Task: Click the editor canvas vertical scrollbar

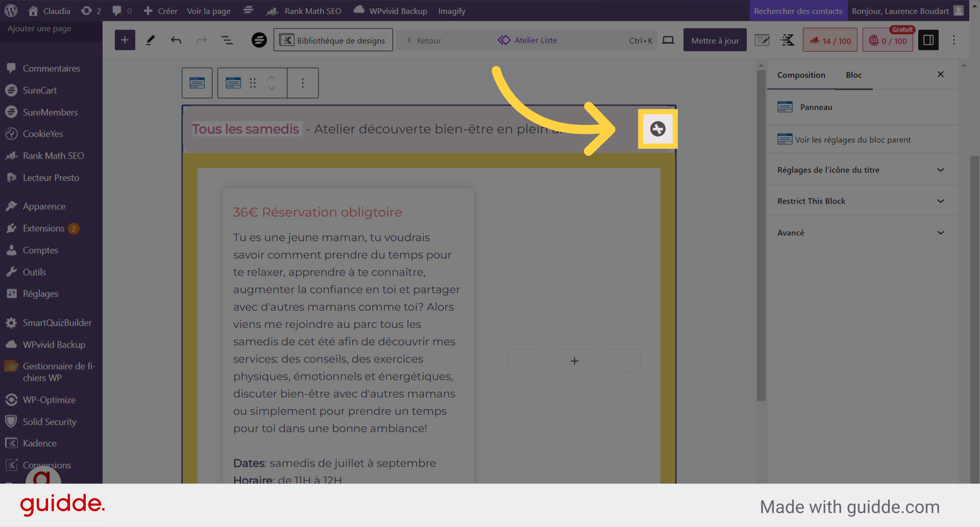Action: (761, 235)
